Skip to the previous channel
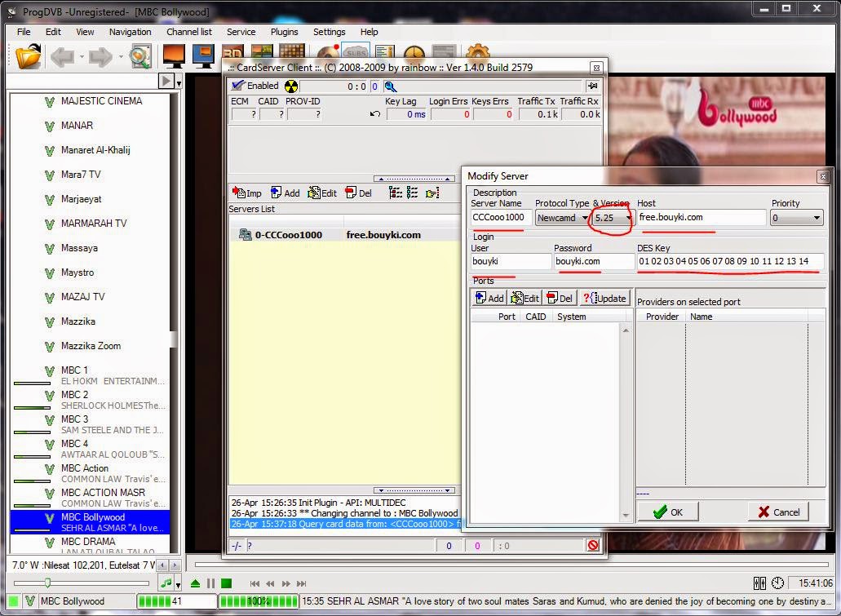The width and height of the screenshot is (841, 616). [x=255, y=583]
